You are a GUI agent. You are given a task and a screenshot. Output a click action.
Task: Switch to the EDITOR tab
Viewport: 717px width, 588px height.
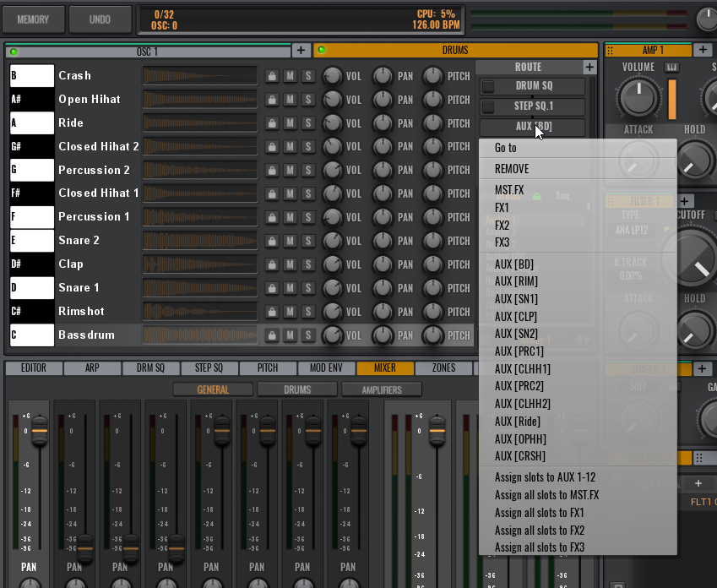coord(34,367)
